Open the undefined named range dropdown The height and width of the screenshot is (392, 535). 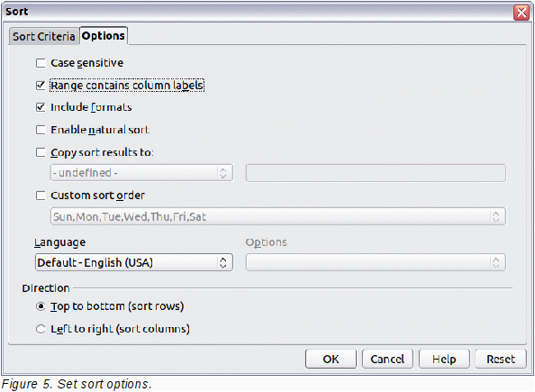pos(141,173)
